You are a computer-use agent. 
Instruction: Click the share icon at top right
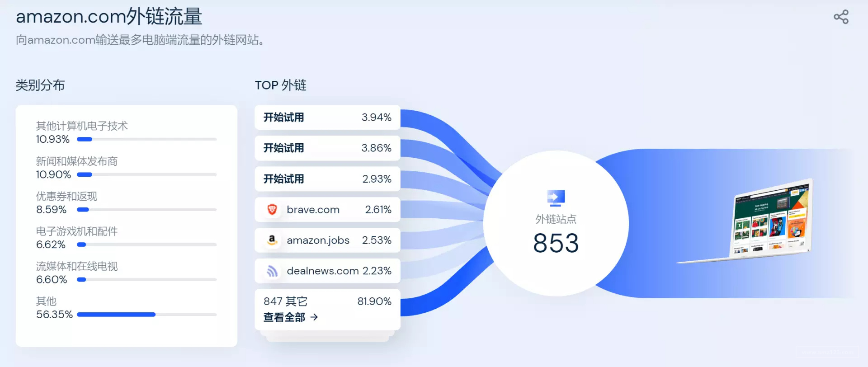(x=841, y=17)
